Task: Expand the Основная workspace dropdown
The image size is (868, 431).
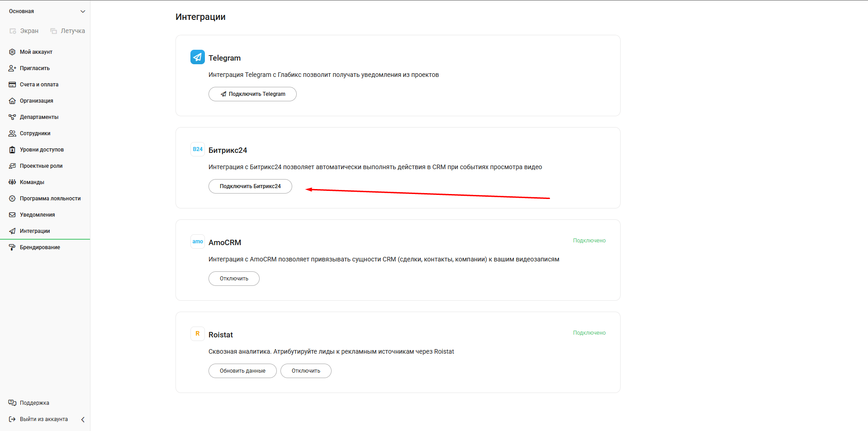Action: tap(82, 11)
